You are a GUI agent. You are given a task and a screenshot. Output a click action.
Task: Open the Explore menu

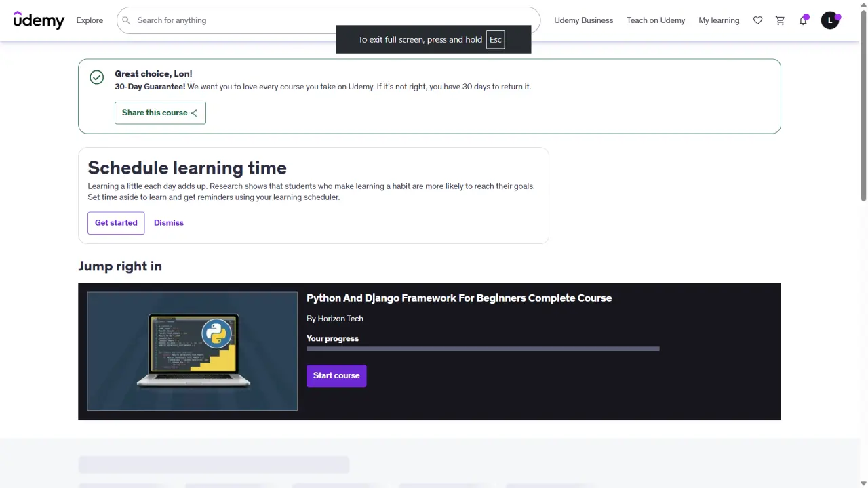click(x=90, y=20)
